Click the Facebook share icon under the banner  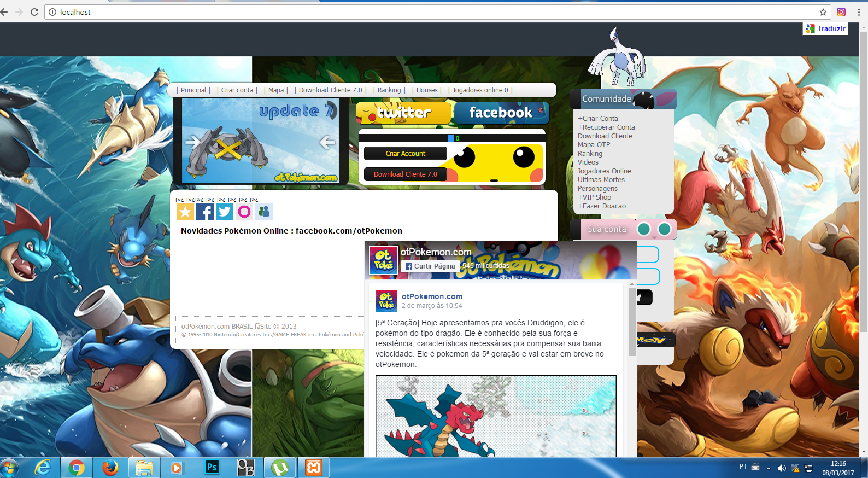coord(205,212)
